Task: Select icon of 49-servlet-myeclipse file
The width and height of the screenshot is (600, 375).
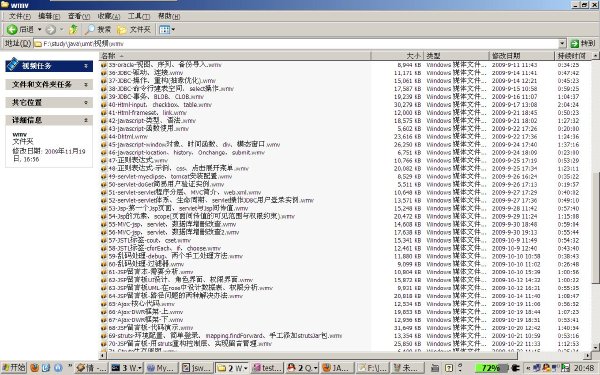Action: click(x=104, y=176)
